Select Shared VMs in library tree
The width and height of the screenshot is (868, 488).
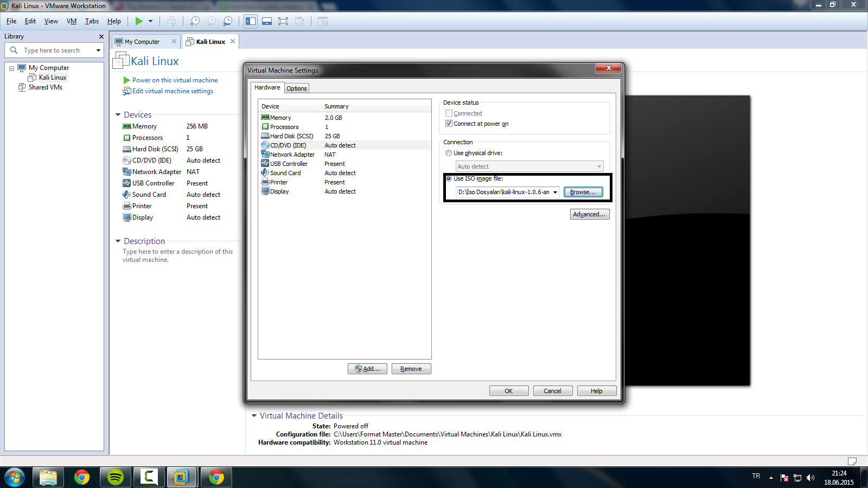pos(46,87)
